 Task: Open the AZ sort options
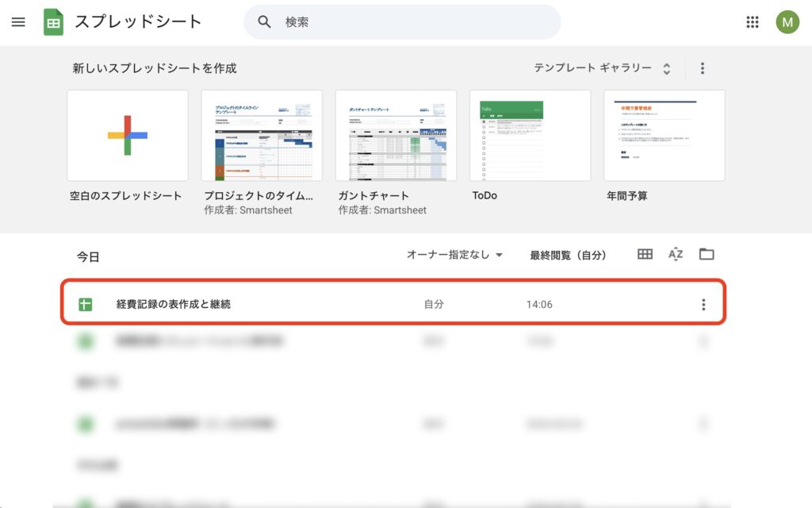[675, 254]
